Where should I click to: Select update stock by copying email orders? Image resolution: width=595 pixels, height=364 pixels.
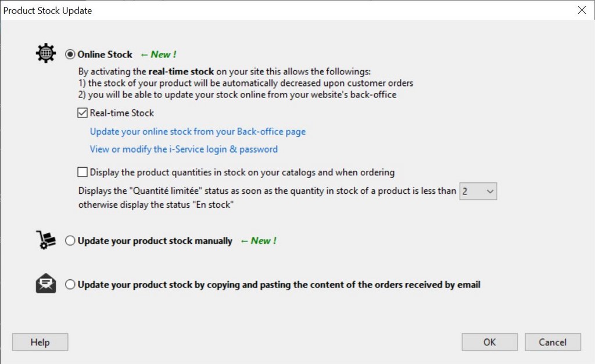(x=70, y=284)
